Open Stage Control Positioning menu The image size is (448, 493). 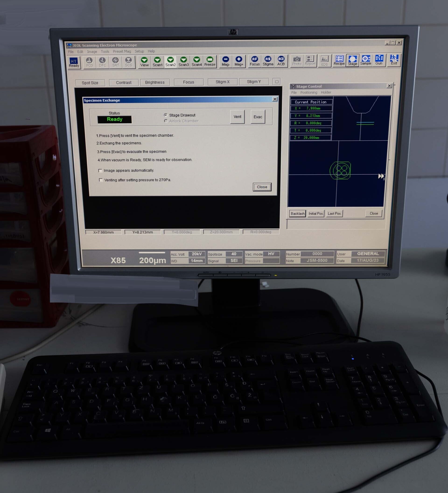pos(309,92)
